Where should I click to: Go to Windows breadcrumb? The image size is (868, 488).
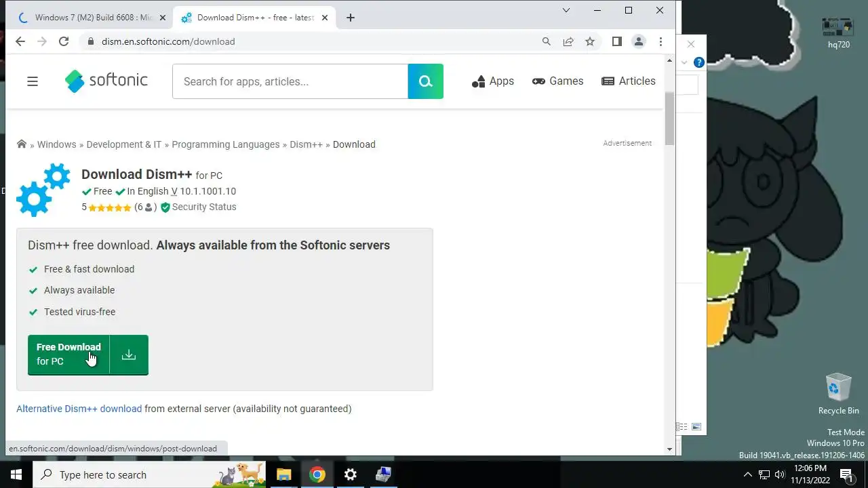click(x=56, y=144)
